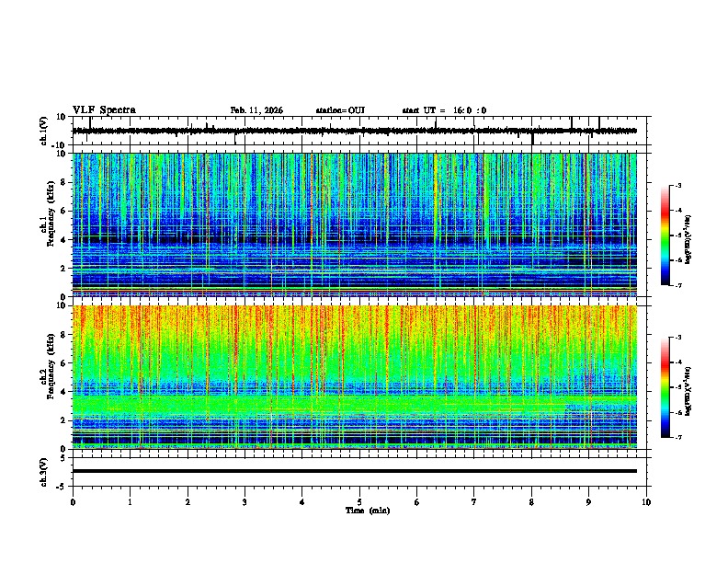Click the ch.1 voltage waveform trace panel
Screen dimensions: 728x563
pos(361,131)
